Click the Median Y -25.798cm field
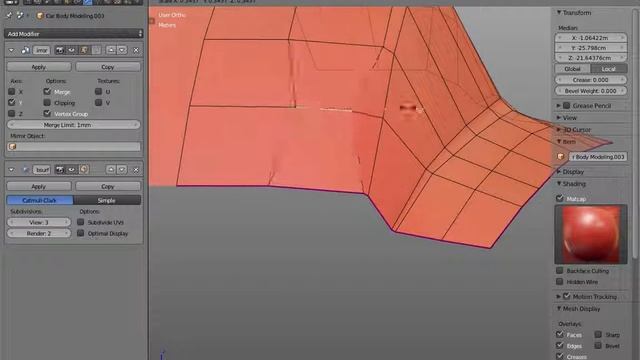 click(591, 48)
